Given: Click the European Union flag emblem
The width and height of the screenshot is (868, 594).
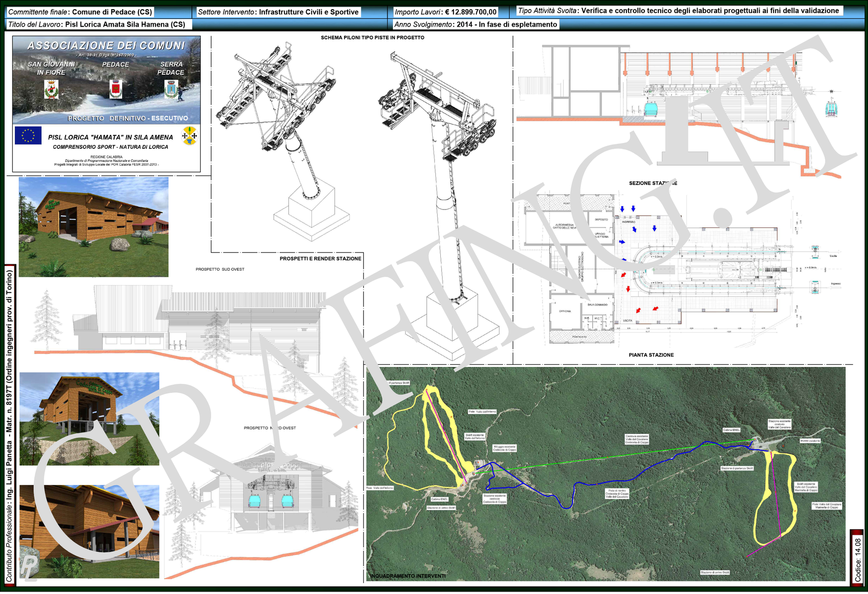Looking at the screenshot, I should (x=28, y=135).
